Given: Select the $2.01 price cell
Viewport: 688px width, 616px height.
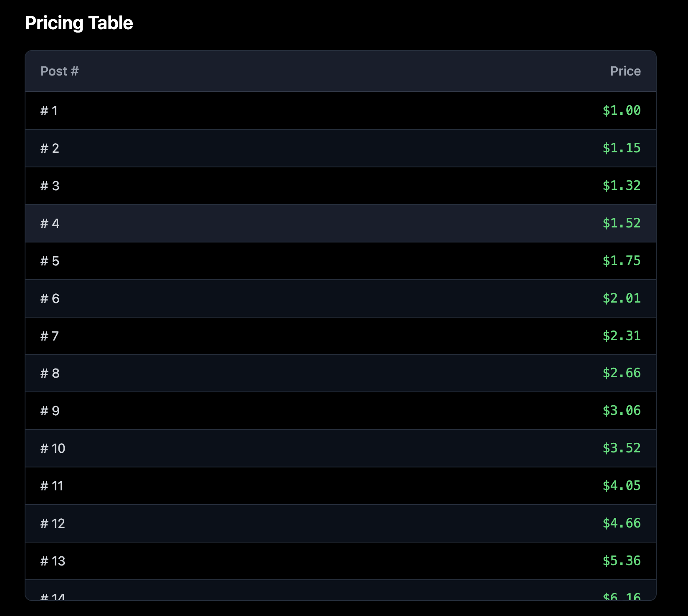Looking at the screenshot, I should (x=622, y=298).
